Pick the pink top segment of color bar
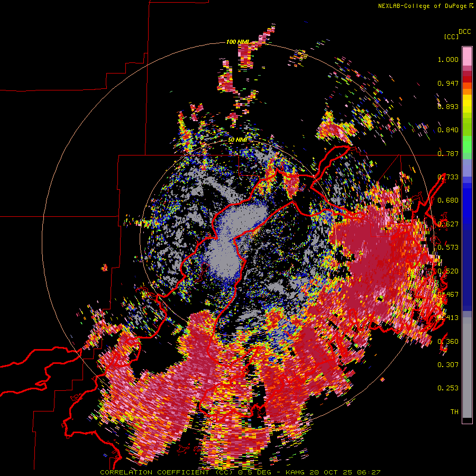Image resolution: width=476 pixels, height=476 pixels. pos(467,56)
